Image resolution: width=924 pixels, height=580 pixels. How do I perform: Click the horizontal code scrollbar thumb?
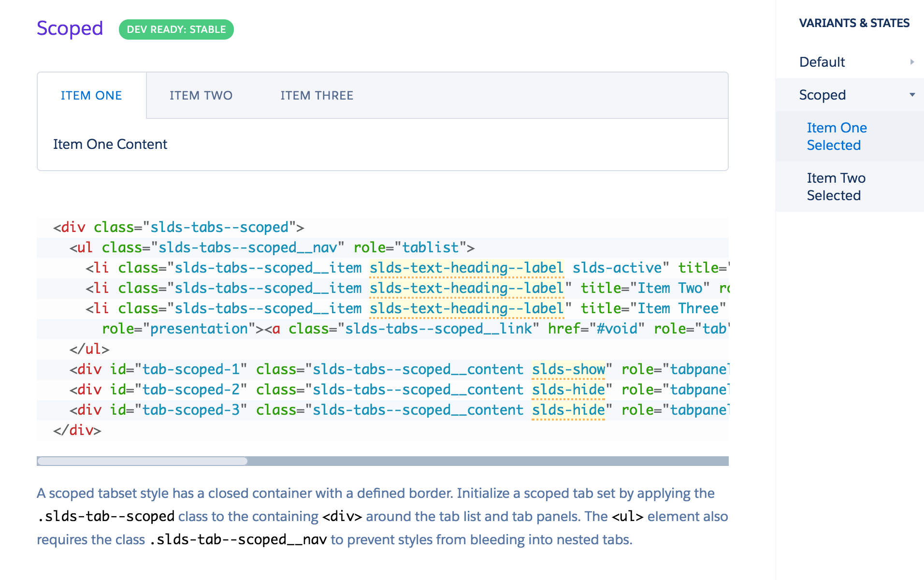coord(143,461)
